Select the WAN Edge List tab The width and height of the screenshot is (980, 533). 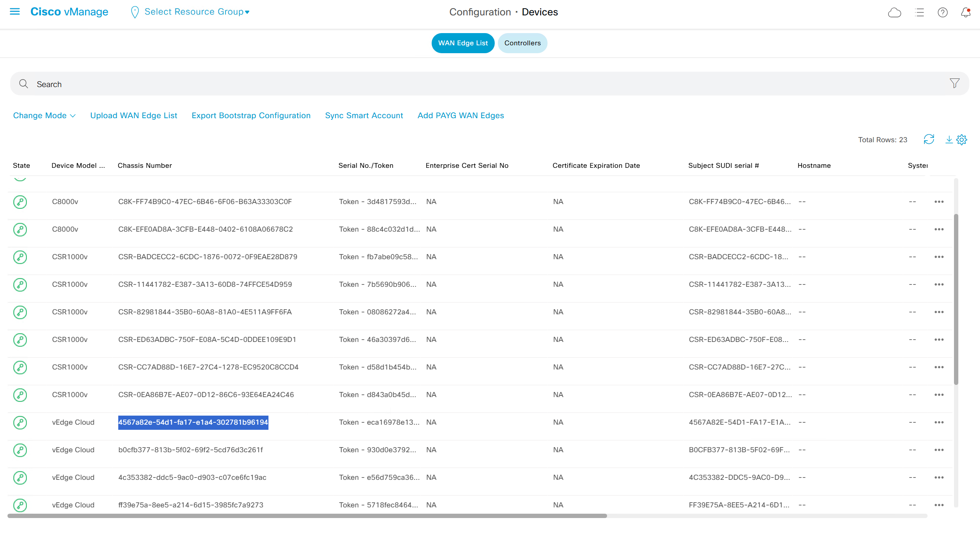click(x=463, y=43)
